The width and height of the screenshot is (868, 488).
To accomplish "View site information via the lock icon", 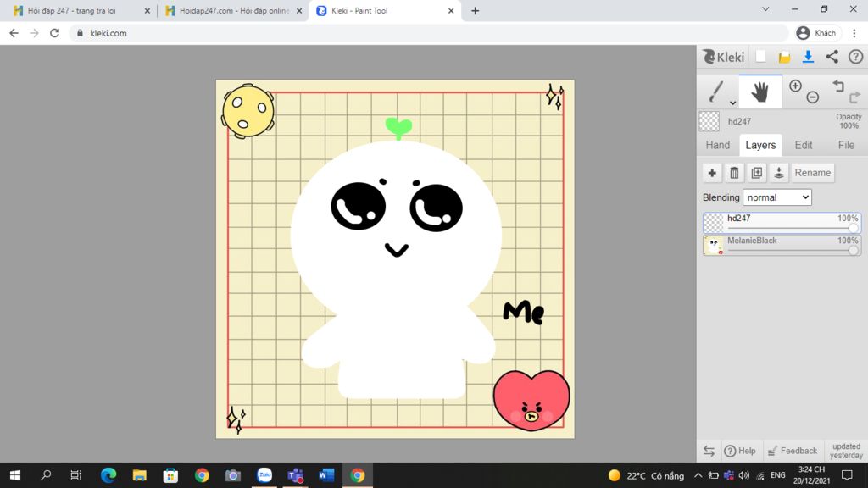I will (x=81, y=33).
